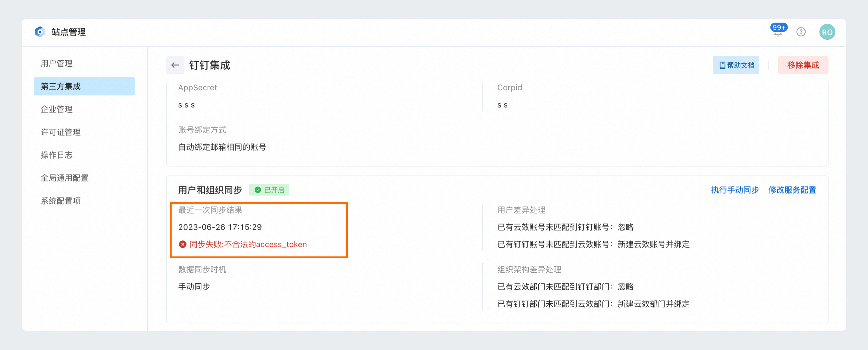Select 第三方集成 in the sidebar
The width and height of the screenshot is (868, 350).
[84, 86]
